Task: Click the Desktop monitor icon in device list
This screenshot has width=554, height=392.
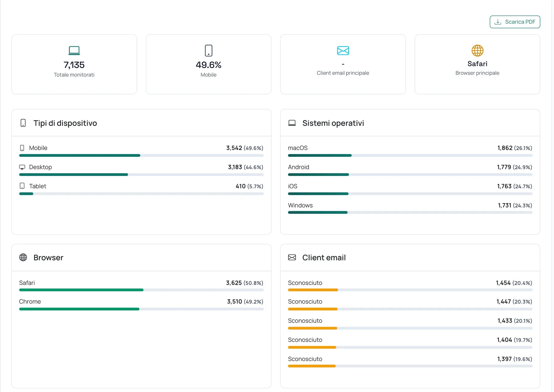Action: 22,167
